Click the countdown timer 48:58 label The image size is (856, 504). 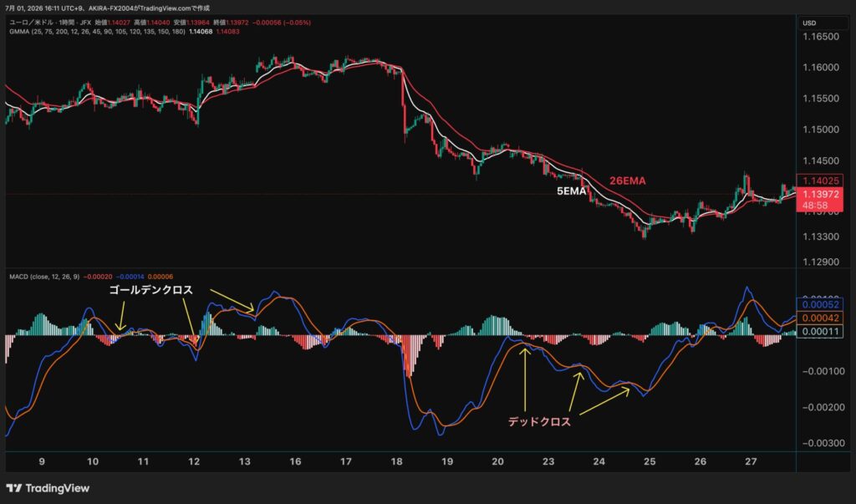(x=814, y=206)
